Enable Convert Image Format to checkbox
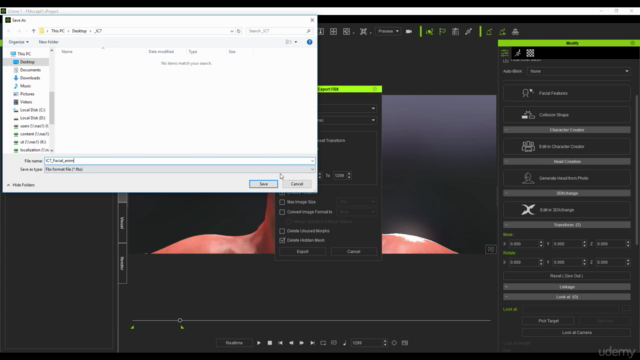 click(282, 212)
